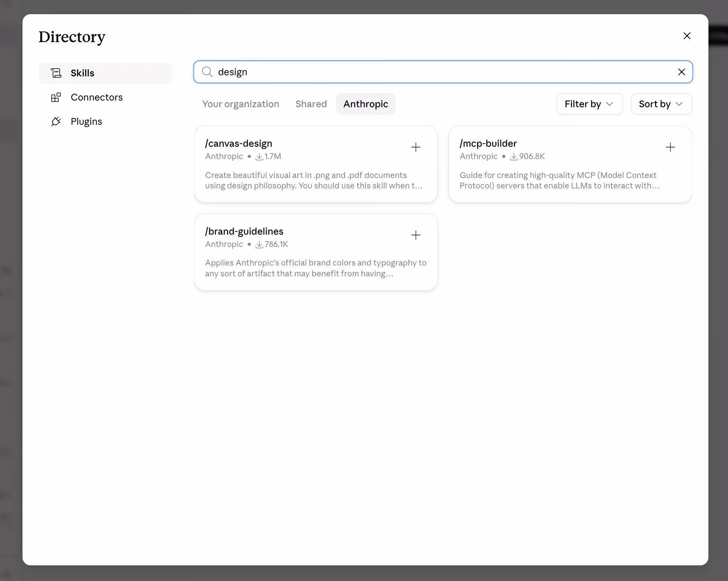Screen dimensions: 728x581
Task: Click the brand-guidelines description text
Action: click(x=316, y=268)
